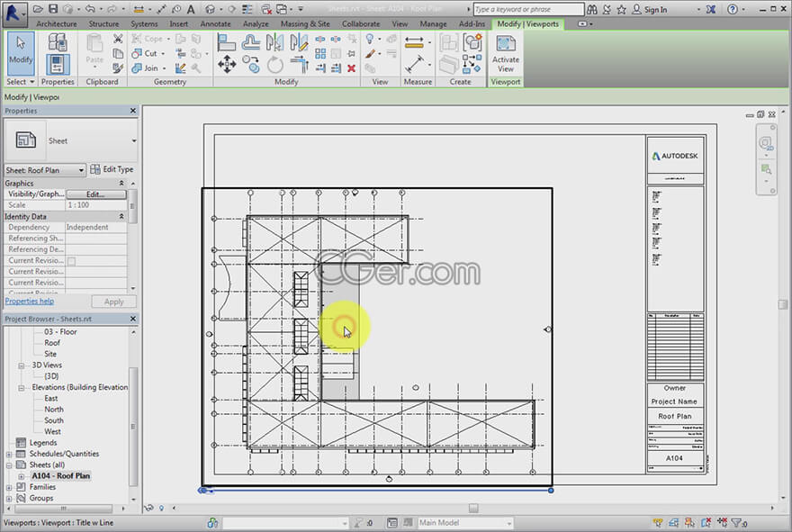The image size is (792, 532).
Task: Select the Roof view in Project Browser
Action: point(52,343)
